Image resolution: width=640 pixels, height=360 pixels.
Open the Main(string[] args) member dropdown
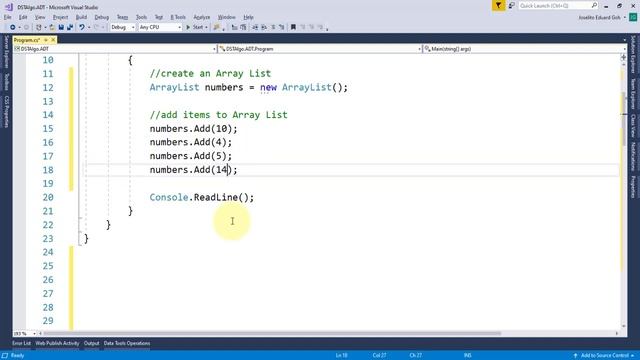[x=524, y=49]
